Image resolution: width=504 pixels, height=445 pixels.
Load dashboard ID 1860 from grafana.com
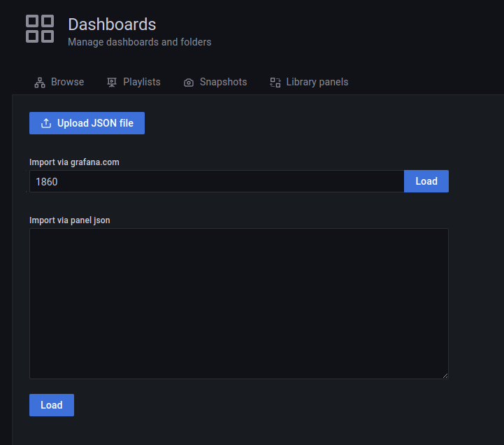point(426,181)
